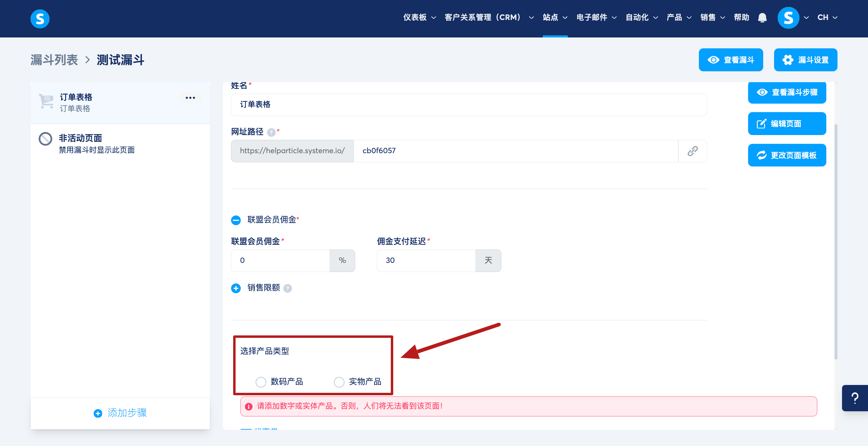The width and height of the screenshot is (868, 446).
Task: Open the notifications bell
Action: click(x=762, y=18)
